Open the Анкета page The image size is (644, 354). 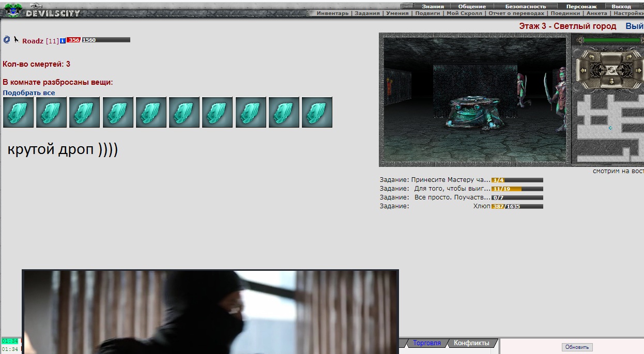pyautogui.click(x=596, y=13)
